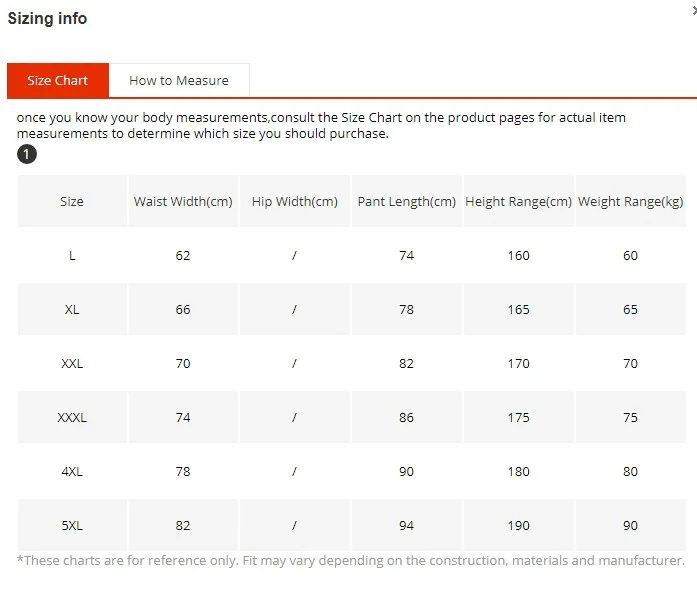Select the XL size row label
This screenshot has width=697, height=607.
(x=72, y=309)
